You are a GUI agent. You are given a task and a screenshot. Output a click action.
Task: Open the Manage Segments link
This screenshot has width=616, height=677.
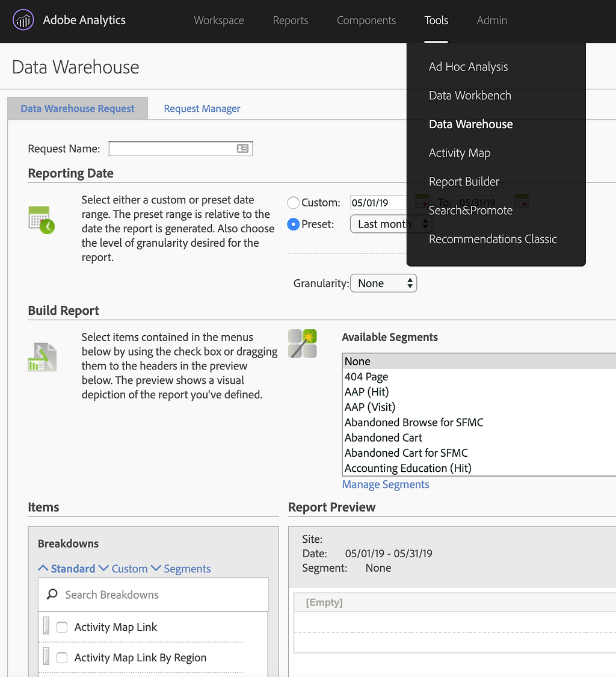(x=386, y=484)
